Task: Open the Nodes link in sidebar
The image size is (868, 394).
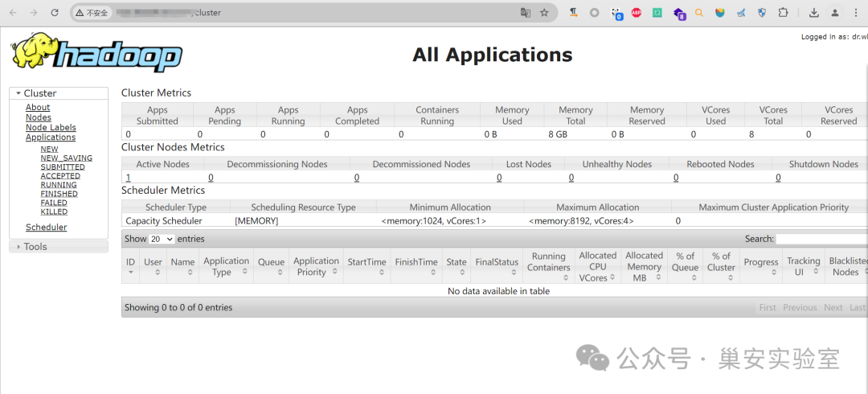Action: click(39, 117)
